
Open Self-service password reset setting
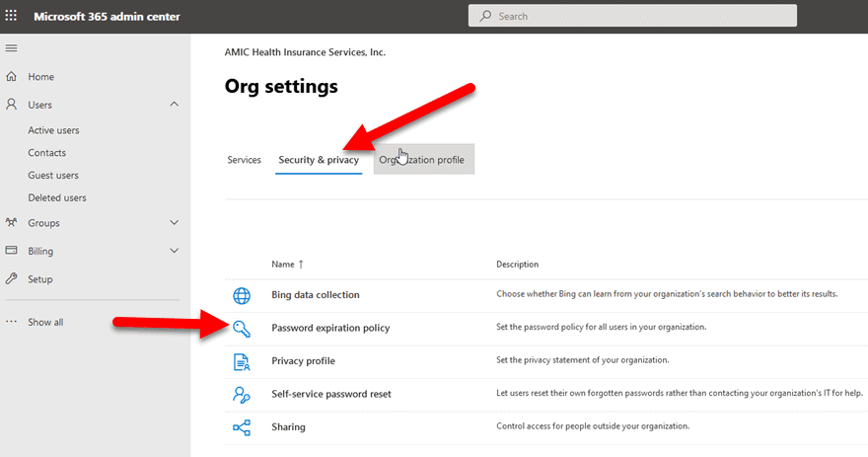pyautogui.click(x=331, y=394)
